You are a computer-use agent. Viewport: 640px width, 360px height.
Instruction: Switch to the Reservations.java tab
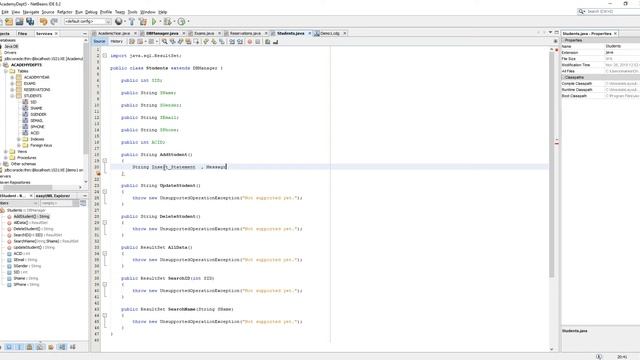coord(245,33)
